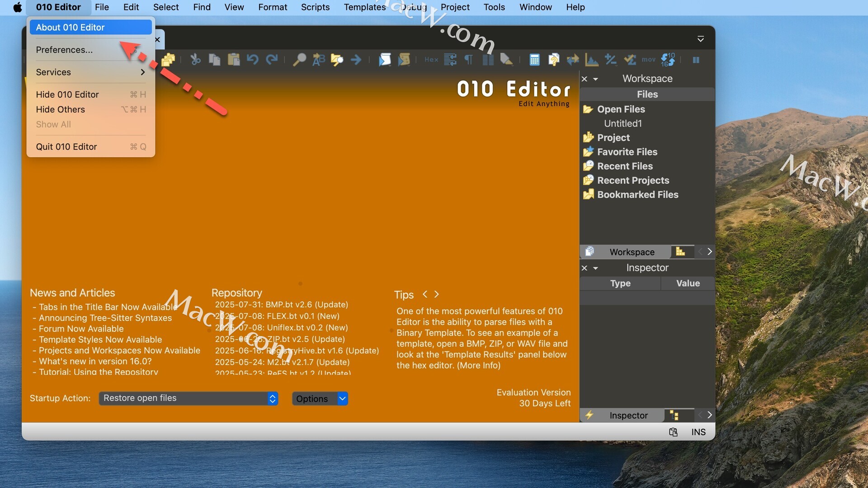Select Bookmarked Files in Workspace
This screenshot has height=488, width=868.
click(637, 195)
